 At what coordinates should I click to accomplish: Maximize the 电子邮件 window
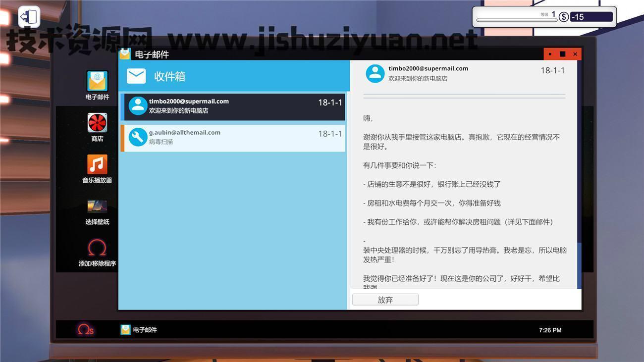tap(562, 54)
